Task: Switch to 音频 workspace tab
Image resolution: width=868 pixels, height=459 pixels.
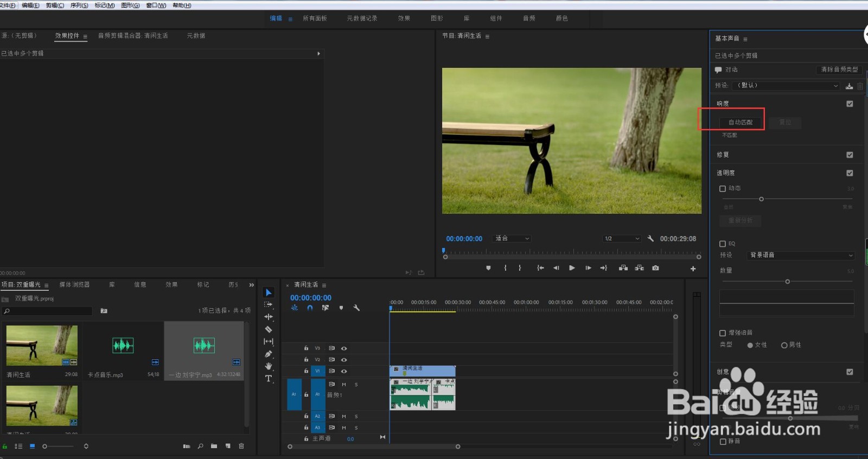Action: (x=529, y=18)
